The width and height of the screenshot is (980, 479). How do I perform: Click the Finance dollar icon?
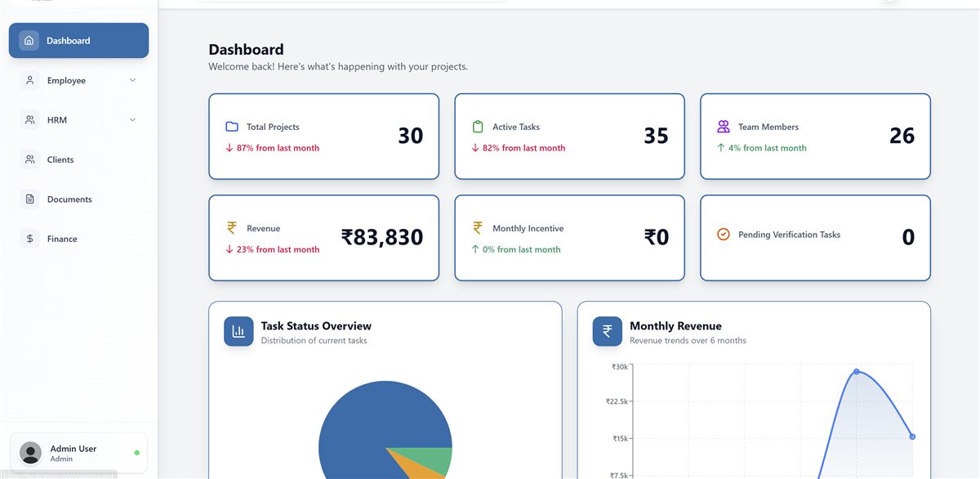click(x=30, y=239)
